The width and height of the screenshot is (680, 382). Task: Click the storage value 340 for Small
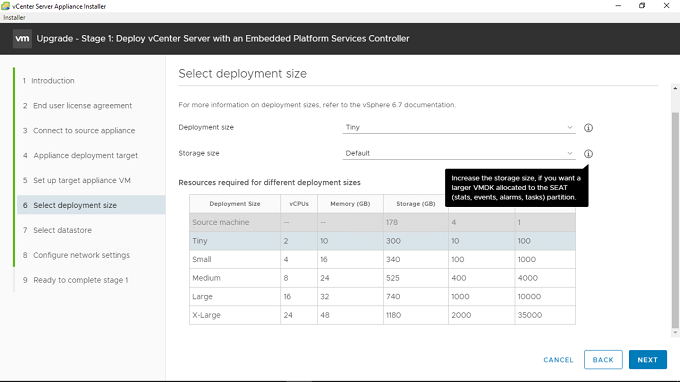(x=393, y=260)
